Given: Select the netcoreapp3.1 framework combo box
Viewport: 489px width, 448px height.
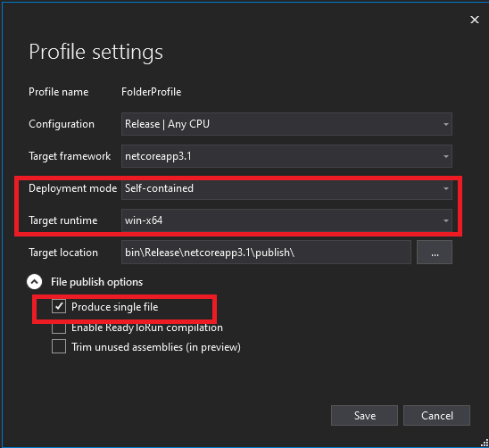Looking at the screenshot, I should 286,156.
